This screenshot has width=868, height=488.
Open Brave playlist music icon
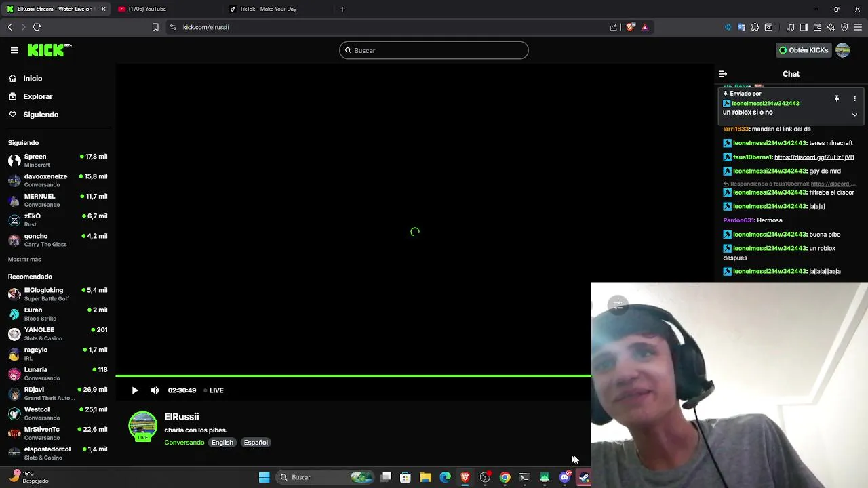790,27
